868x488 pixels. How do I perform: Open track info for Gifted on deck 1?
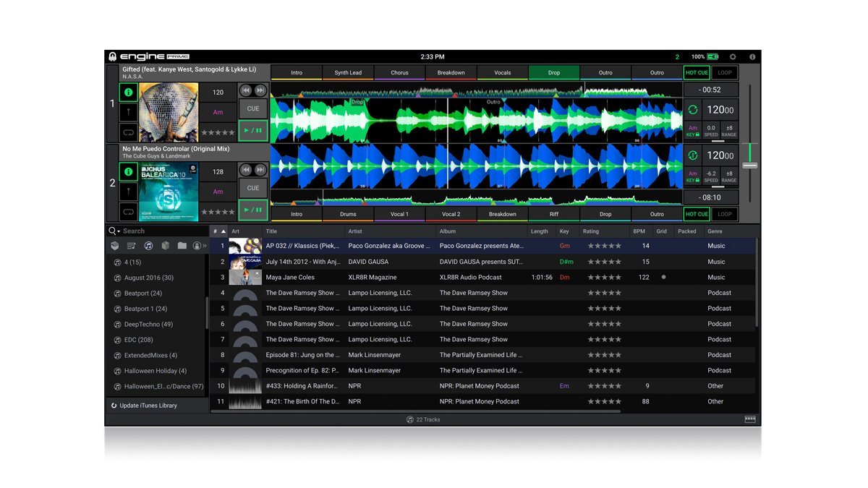tap(127, 92)
